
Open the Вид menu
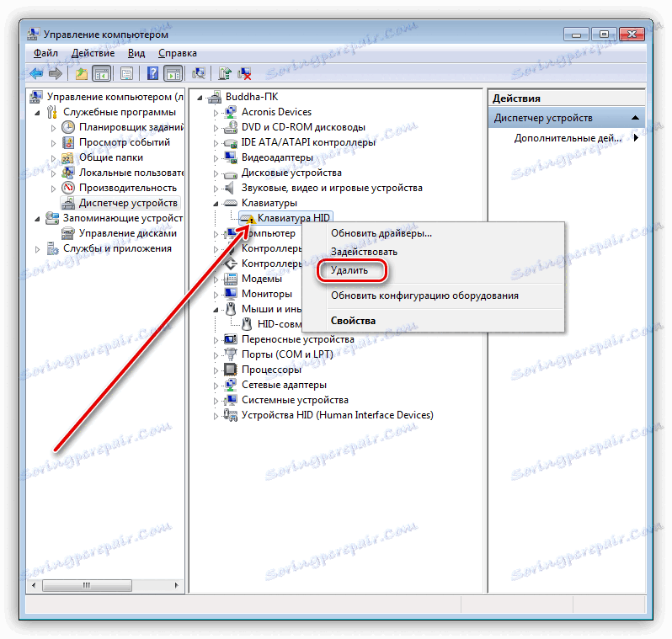(x=136, y=53)
